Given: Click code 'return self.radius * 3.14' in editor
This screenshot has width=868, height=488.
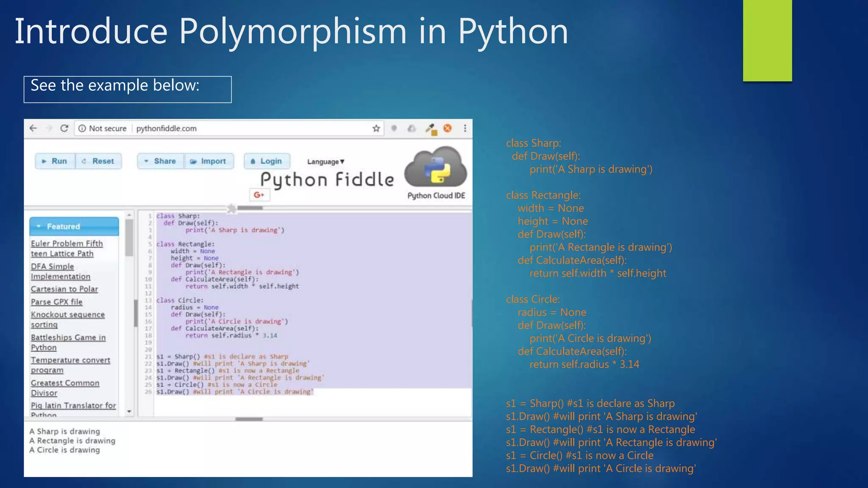Looking at the screenshot, I should click(x=231, y=335).
